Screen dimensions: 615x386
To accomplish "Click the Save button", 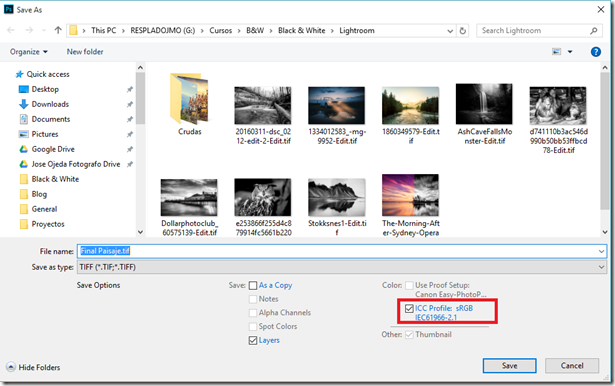I will click(509, 366).
